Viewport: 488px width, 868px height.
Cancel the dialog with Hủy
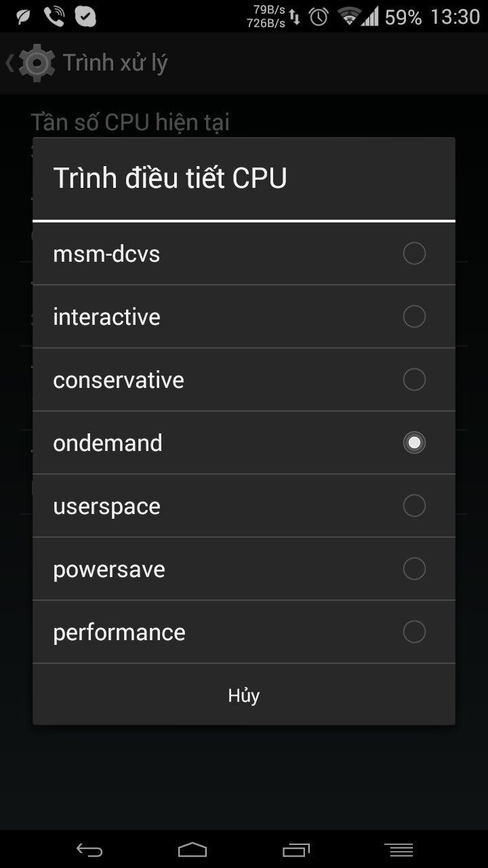(244, 695)
